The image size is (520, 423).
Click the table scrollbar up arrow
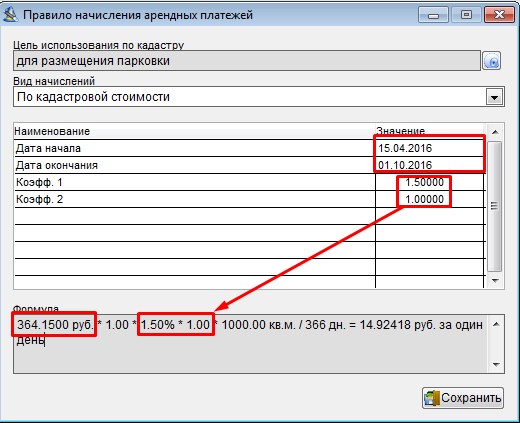pyautogui.click(x=495, y=132)
